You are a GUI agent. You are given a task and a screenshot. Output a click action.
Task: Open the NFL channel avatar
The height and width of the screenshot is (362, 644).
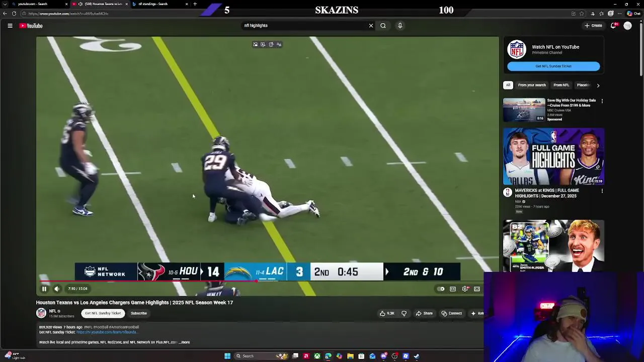pyautogui.click(x=41, y=313)
